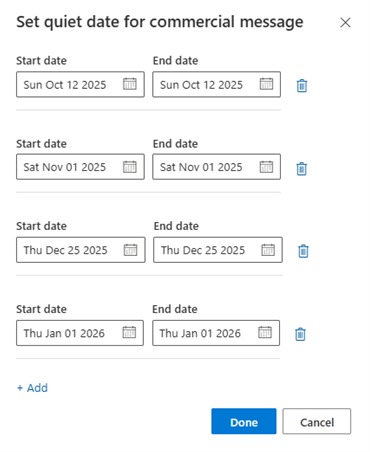The height and width of the screenshot is (452, 370).
Task: Delete the Thu Dec 25 2025 quiet date row
Action: tap(303, 251)
